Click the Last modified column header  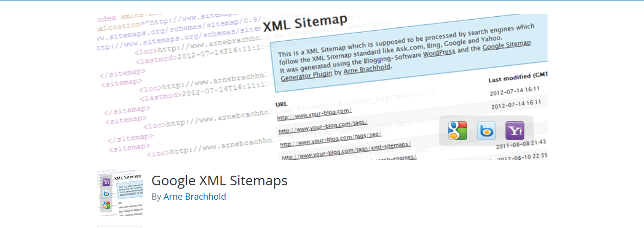[x=518, y=77]
